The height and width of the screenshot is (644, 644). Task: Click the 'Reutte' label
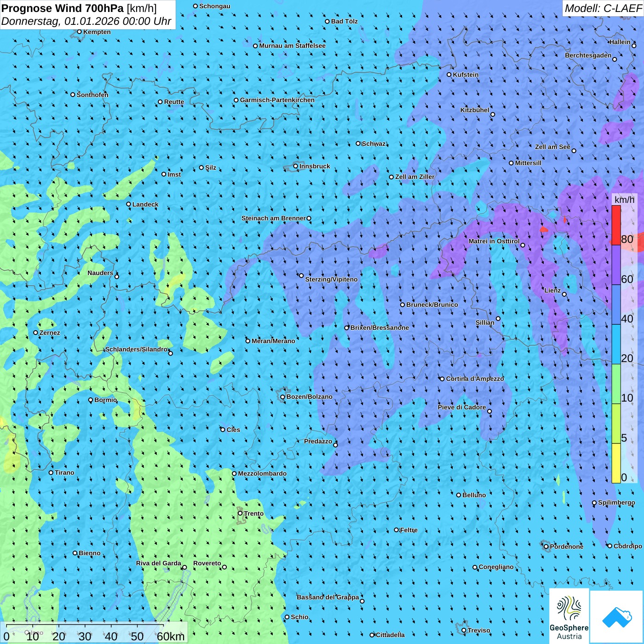tap(174, 102)
